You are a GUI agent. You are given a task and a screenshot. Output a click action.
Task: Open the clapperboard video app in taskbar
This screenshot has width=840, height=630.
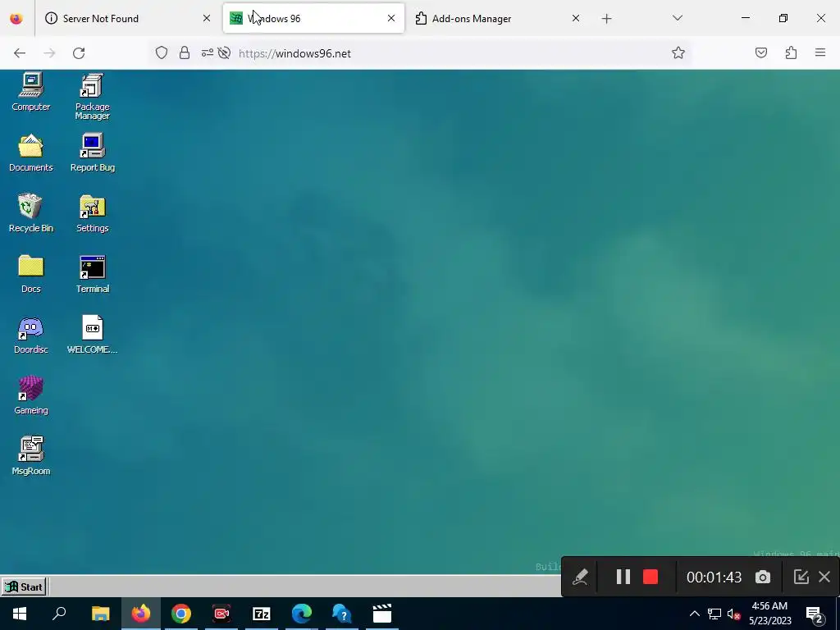pos(382,614)
